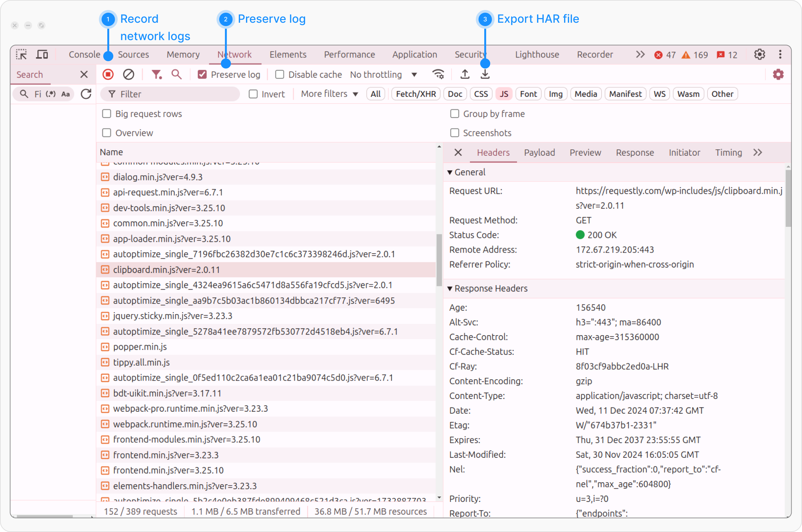Select the inspect element tool
This screenshot has width=802, height=532.
tap(21, 54)
